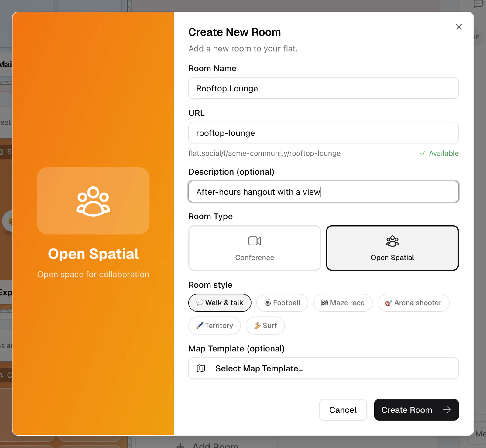
Task: Choose Surf room style
Action: [x=265, y=326]
